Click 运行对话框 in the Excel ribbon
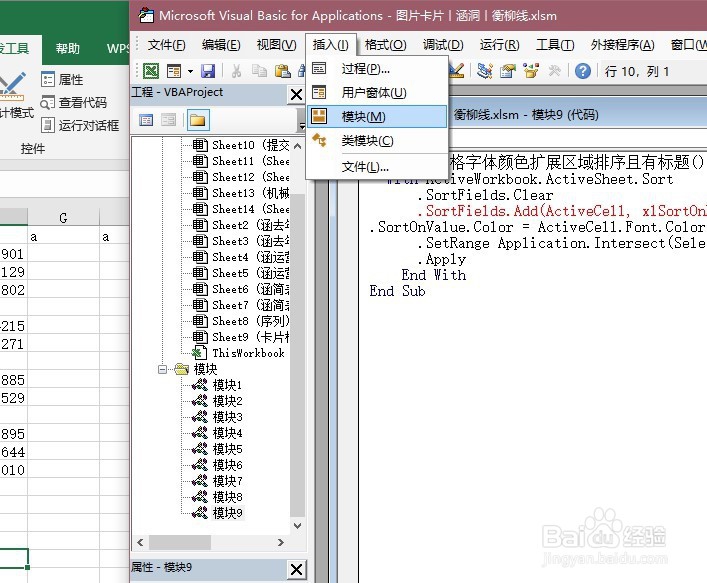 pos(80,125)
